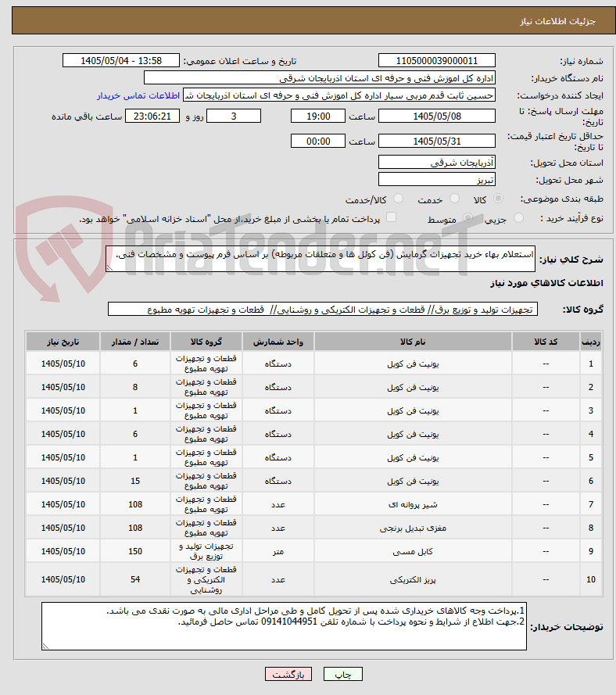Select the کالا radio button
616x695 pixels.
pos(498,199)
